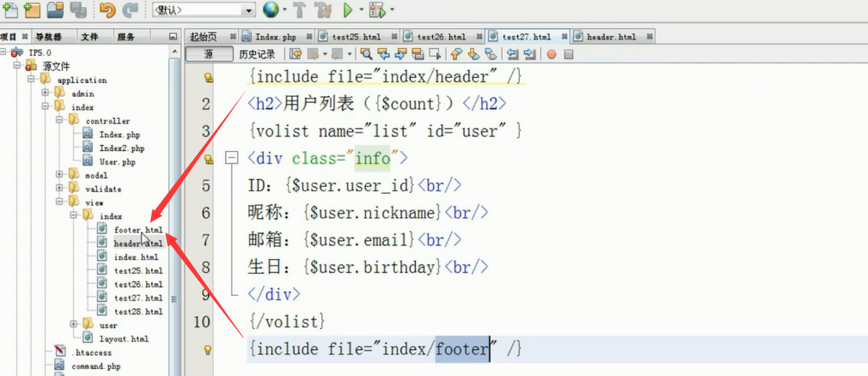The height and width of the screenshot is (376, 868).
Task: Click the green Run Project arrow
Action: click(x=348, y=9)
